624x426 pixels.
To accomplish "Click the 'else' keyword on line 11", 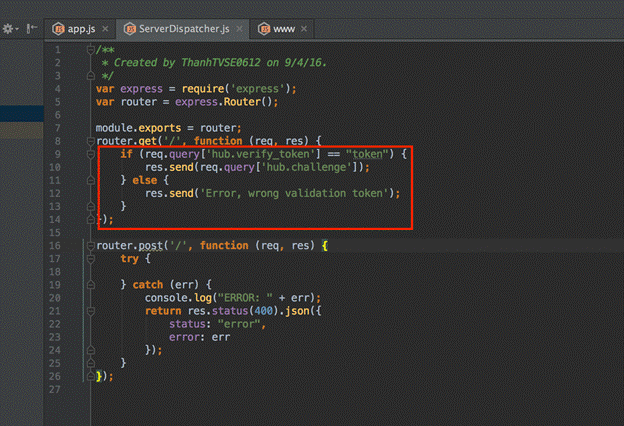I will (145, 180).
